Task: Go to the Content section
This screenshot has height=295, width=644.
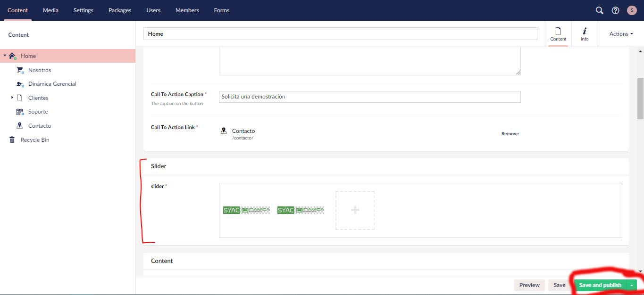Action: tap(17, 10)
